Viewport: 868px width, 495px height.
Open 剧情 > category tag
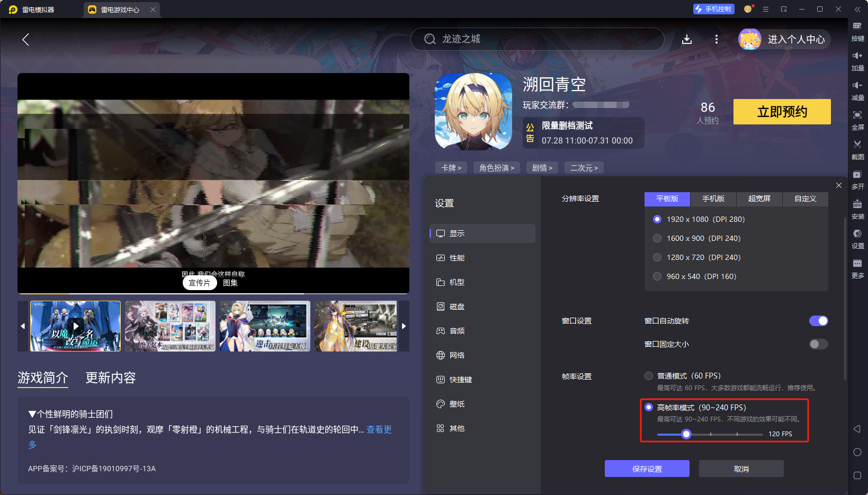pyautogui.click(x=542, y=168)
